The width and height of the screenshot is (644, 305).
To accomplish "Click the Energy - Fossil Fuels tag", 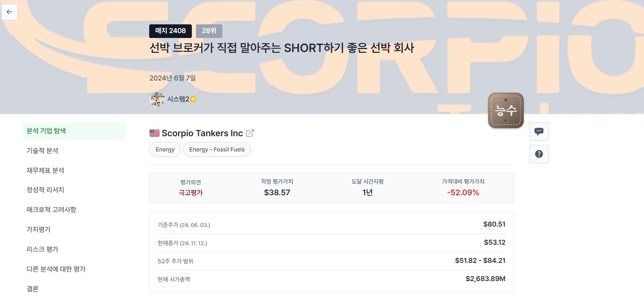I will pyautogui.click(x=217, y=149).
